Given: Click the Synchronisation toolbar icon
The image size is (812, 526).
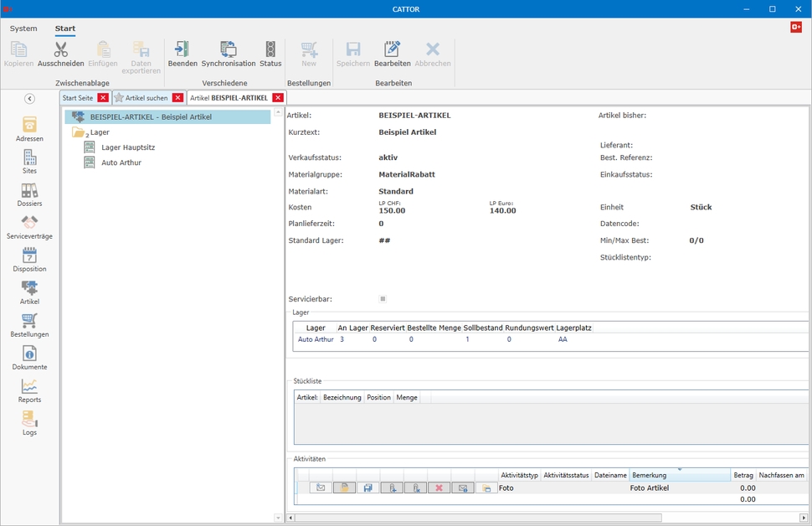Looking at the screenshot, I should click(x=228, y=50).
